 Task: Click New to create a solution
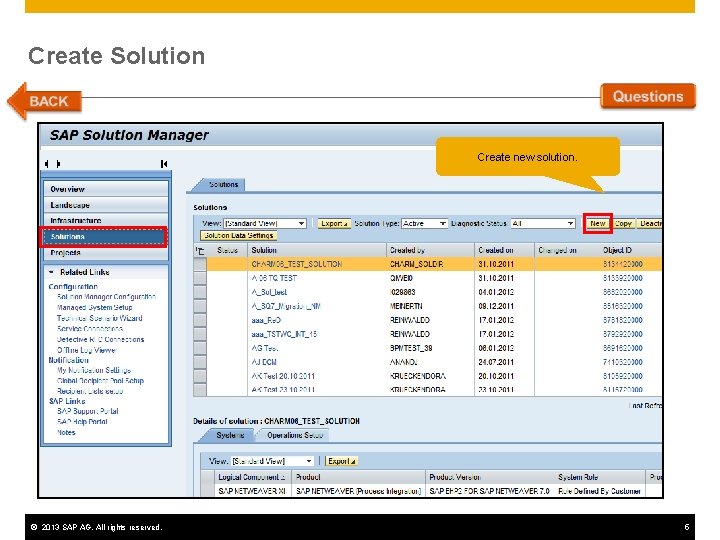tap(597, 224)
